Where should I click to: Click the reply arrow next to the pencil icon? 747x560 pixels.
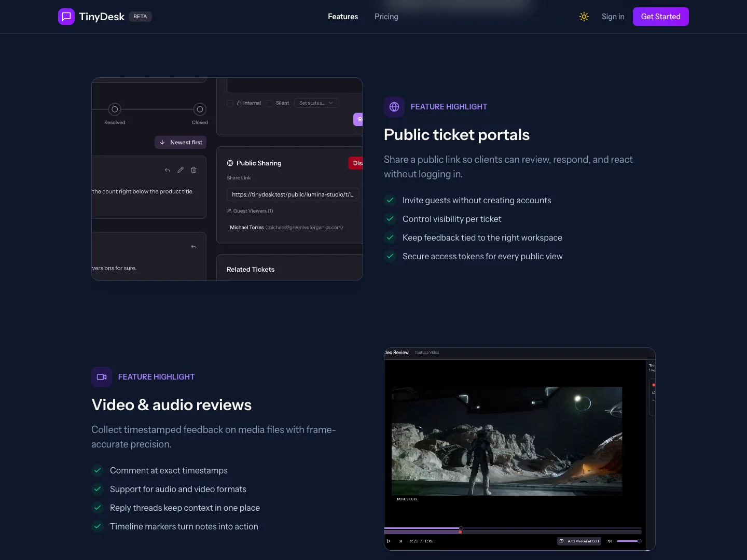coord(167,170)
